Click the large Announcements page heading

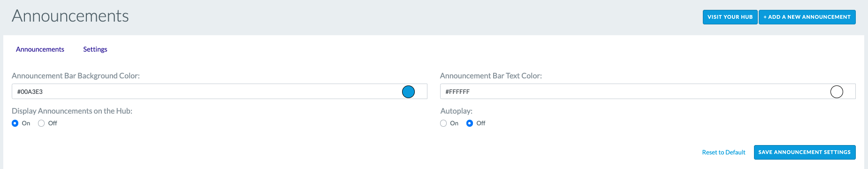[70, 16]
